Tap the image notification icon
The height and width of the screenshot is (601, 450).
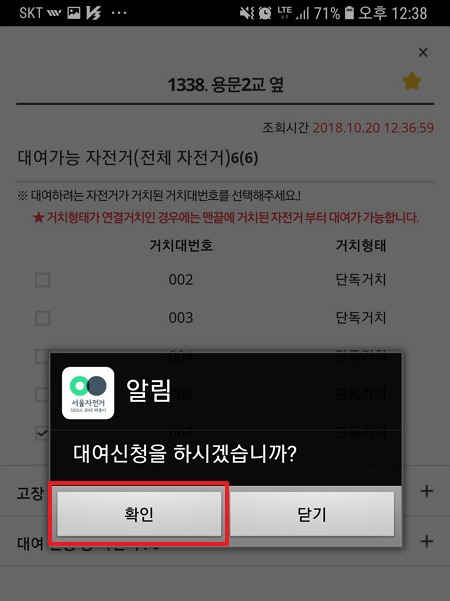click(74, 13)
